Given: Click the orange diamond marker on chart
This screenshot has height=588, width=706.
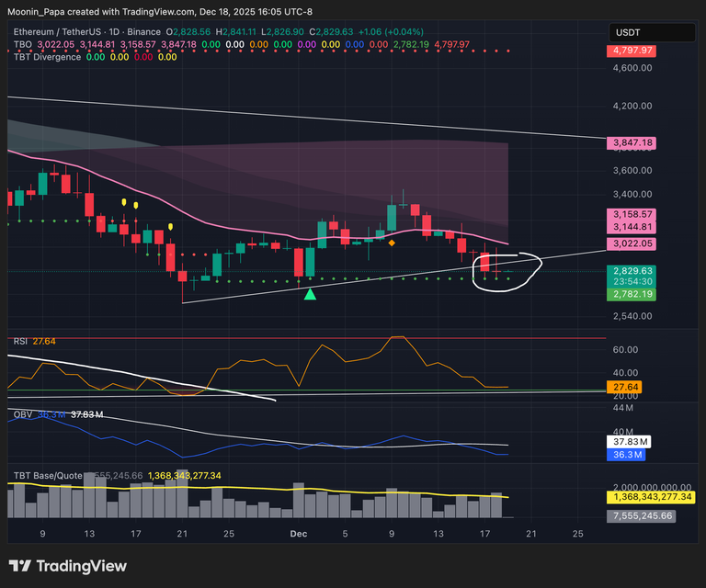Looking at the screenshot, I should (392, 243).
